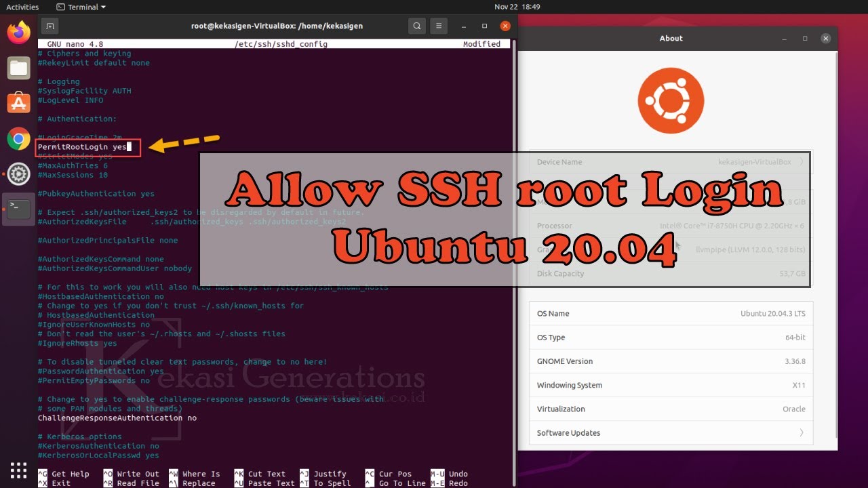Click the #MaxSessions 10 line
The height and width of the screenshot is (488, 868).
click(73, 175)
